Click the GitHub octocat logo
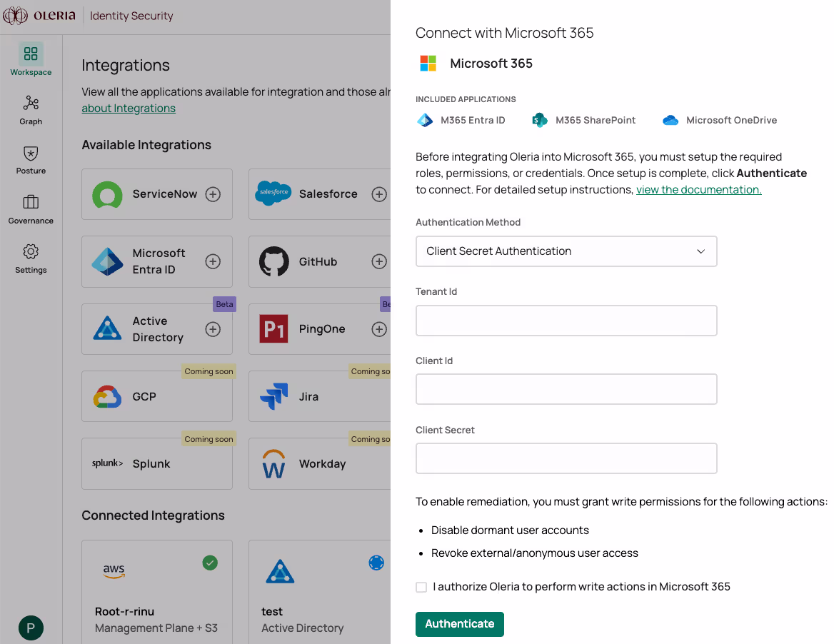The image size is (834, 644). [274, 261]
